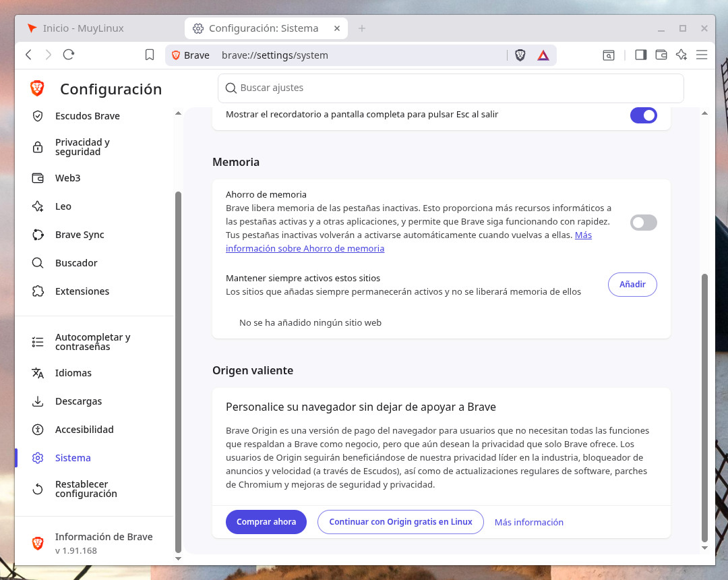Open the Idiomas settings section
The height and width of the screenshot is (580, 728).
click(73, 373)
